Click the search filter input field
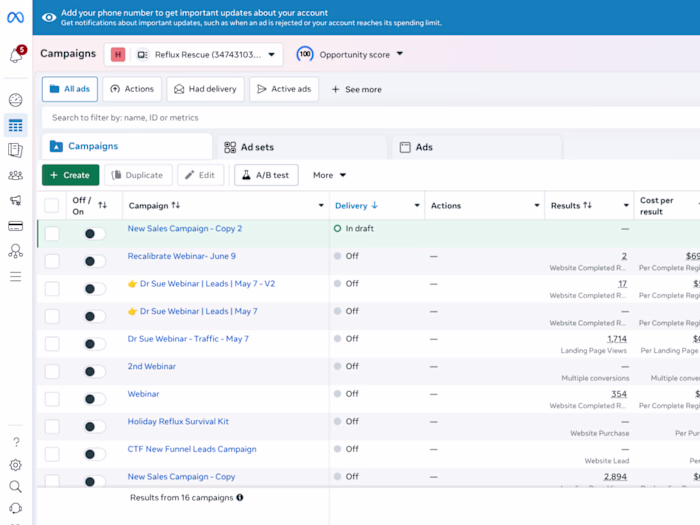The height and width of the screenshot is (525, 700). pos(371,118)
